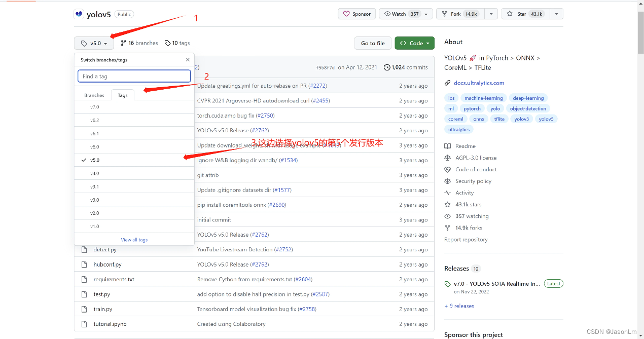Switch to the Tags tab
This screenshot has width=644, height=339.
(123, 95)
